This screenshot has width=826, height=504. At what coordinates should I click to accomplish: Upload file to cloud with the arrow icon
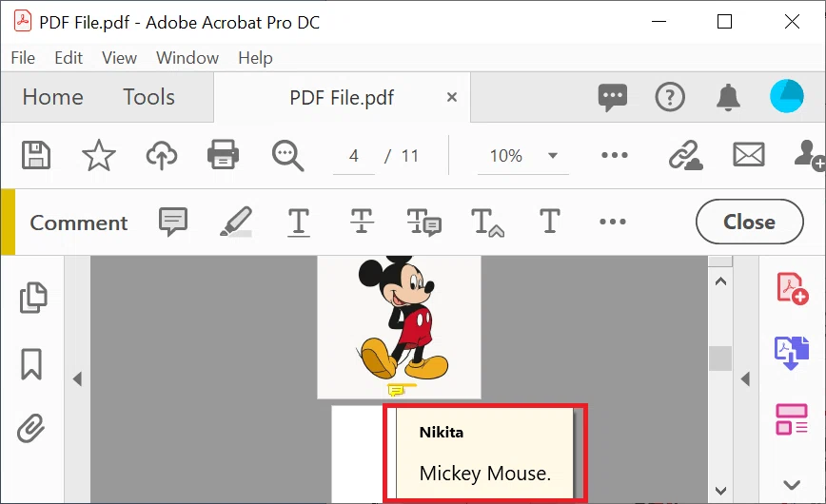[161, 155]
